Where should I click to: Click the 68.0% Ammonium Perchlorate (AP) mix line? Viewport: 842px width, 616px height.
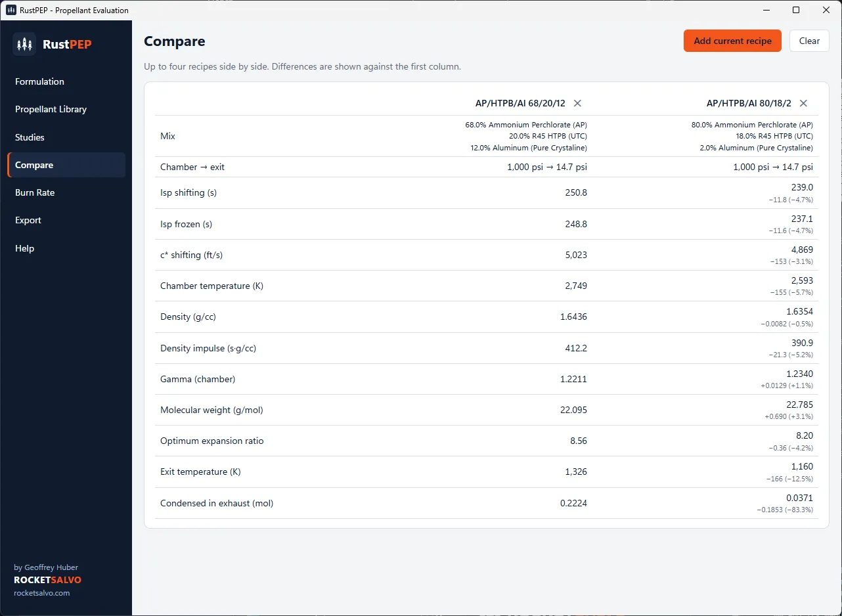(x=526, y=125)
